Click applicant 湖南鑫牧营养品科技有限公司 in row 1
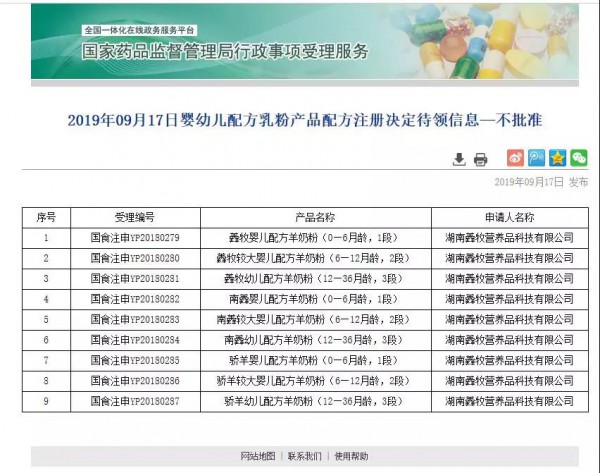This screenshot has height=473, width=600. [510, 238]
